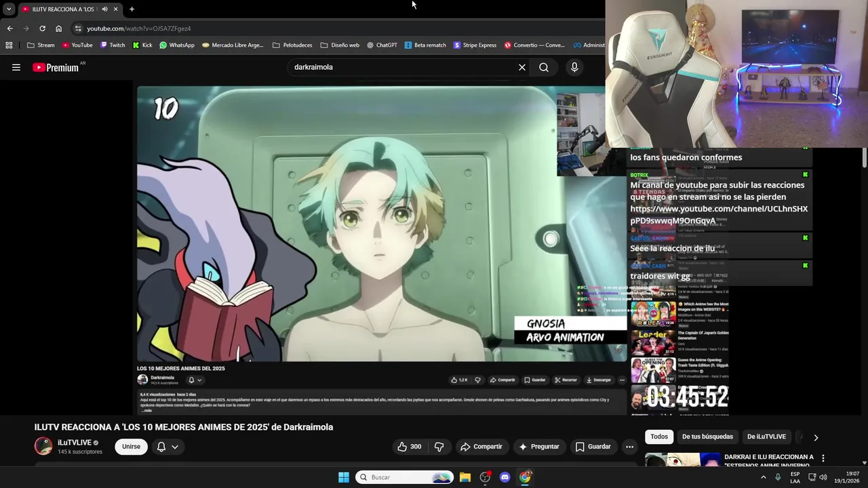Go to browser home page icon
The width and height of the screenshot is (868, 488).
pos(58,28)
